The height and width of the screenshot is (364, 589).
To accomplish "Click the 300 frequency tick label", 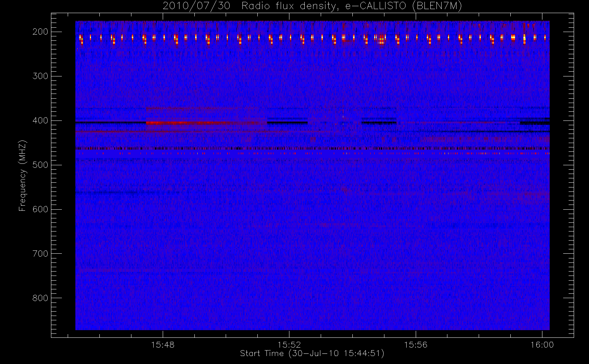I will [x=40, y=76].
